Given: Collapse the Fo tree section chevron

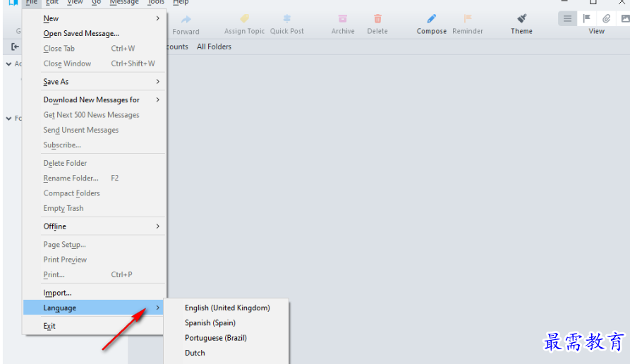Looking at the screenshot, I should (x=9, y=119).
